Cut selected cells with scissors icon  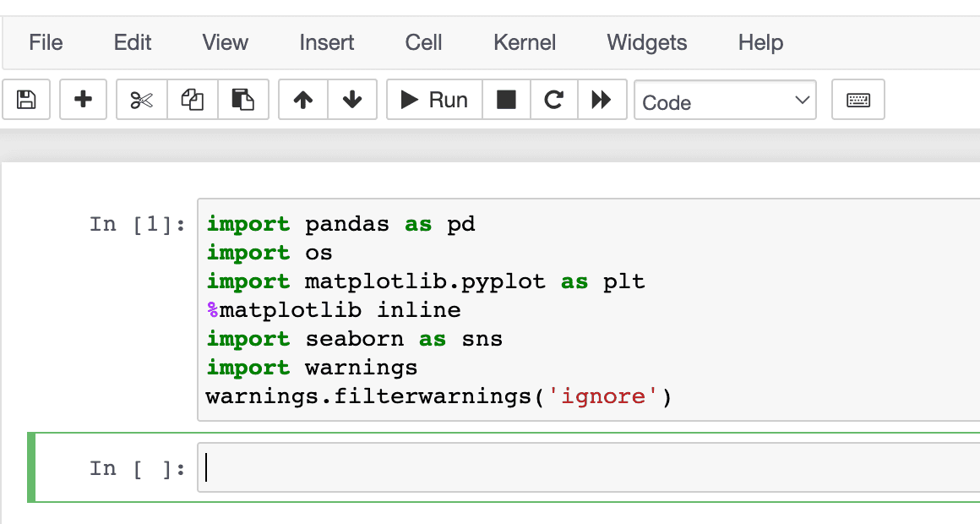pos(141,101)
